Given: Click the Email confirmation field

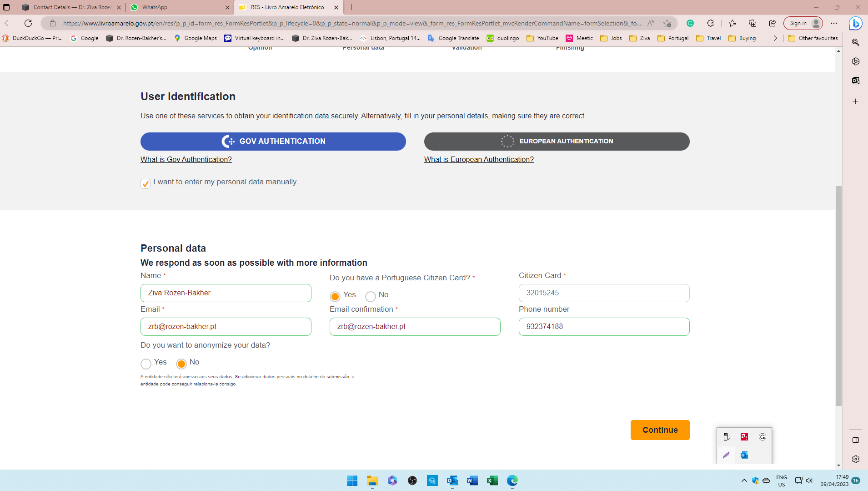Looking at the screenshot, I should 415,327.
